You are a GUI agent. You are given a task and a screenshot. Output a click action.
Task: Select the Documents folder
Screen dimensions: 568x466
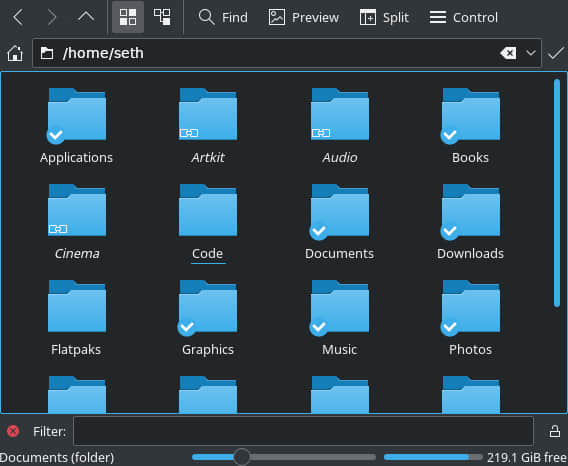click(339, 222)
